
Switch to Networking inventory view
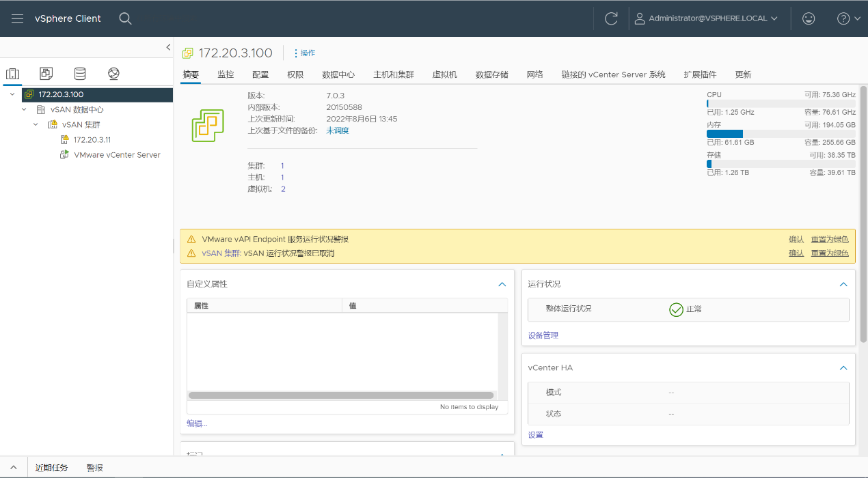pos(113,74)
